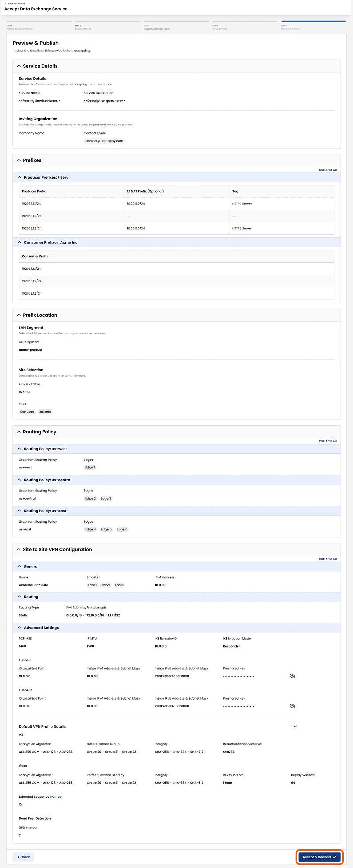The image size is (353, 868).
Task: Click Tunnel 1 IPv6 address 2001:4860:4860::8888
Action: point(172,676)
